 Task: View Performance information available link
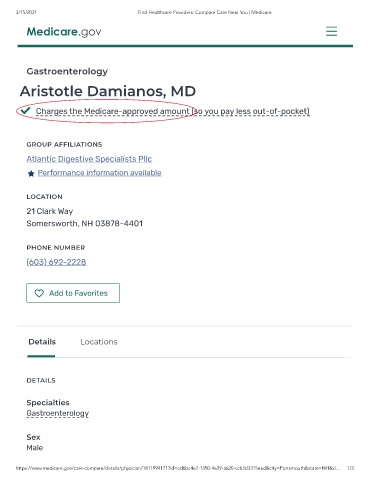[99, 173]
